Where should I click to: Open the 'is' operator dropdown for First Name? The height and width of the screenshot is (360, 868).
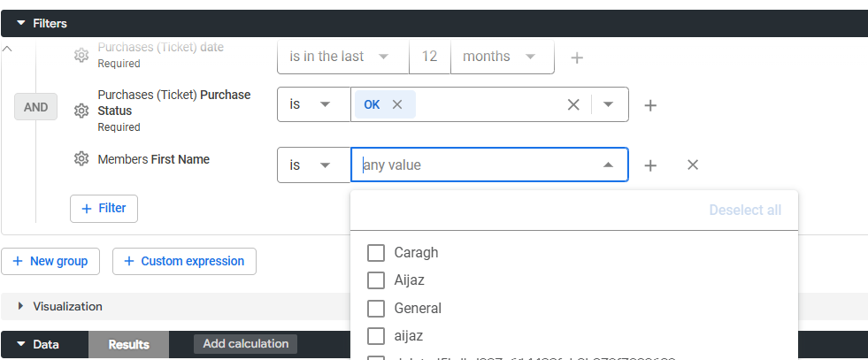pyautogui.click(x=314, y=165)
